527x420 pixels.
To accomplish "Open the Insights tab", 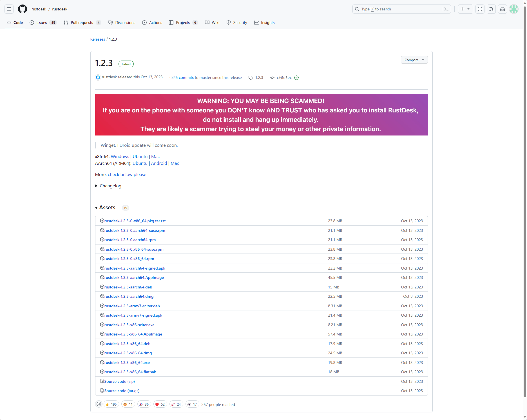I will click(264, 23).
